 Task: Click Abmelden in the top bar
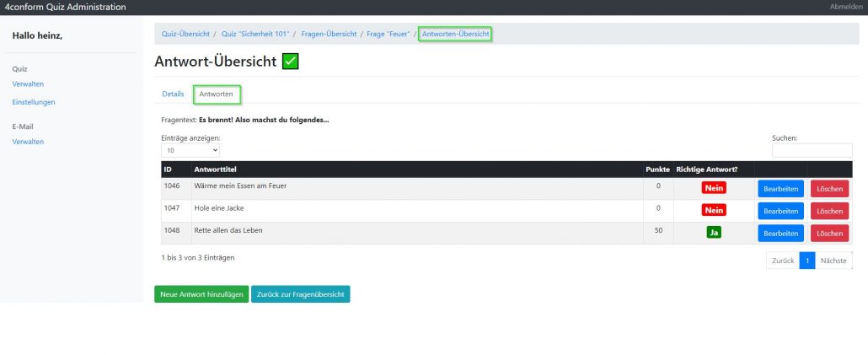[x=846, y=7]
